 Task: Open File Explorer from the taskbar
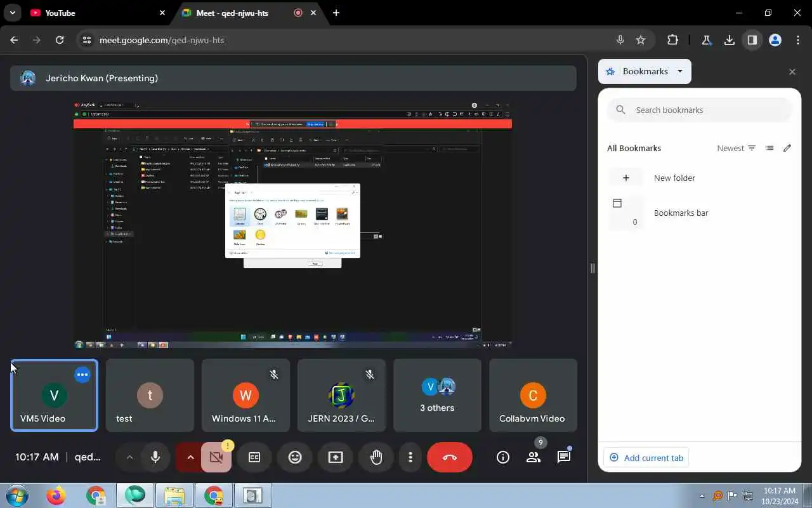pos(174,495)
